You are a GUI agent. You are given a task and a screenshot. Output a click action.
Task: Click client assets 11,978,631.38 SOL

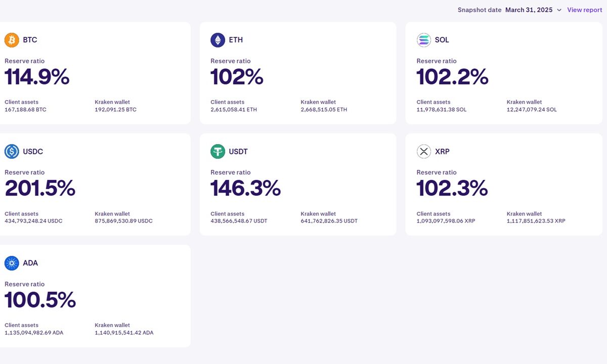[x=442, y=109]
